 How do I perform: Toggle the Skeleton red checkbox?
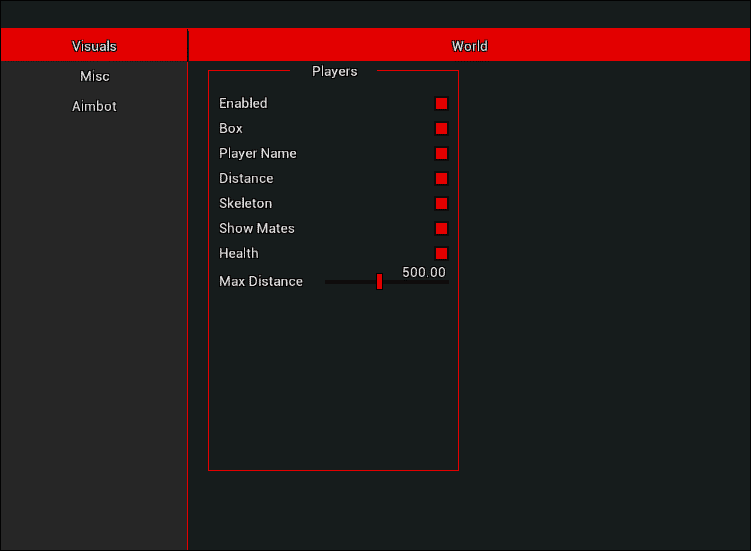441,203
